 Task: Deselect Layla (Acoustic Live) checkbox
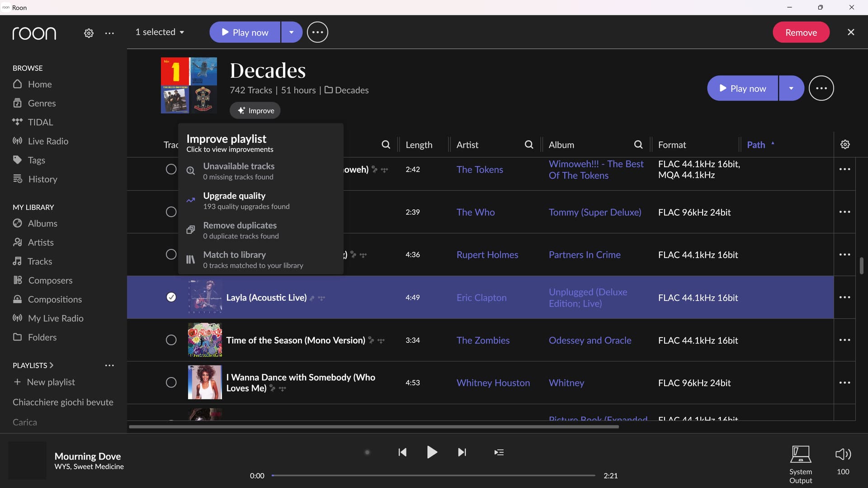click(x=171, y=297)
